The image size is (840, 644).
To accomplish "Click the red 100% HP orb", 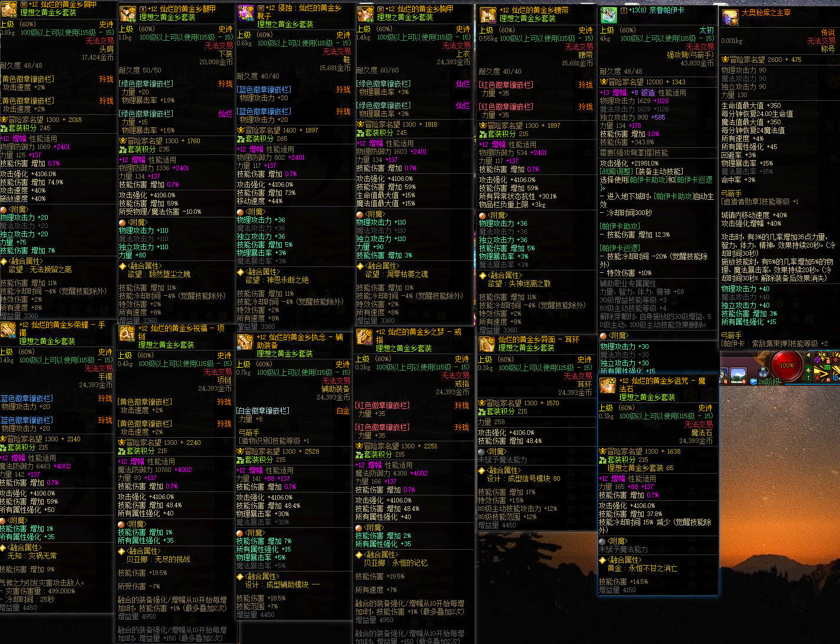I will pyautogui.click(x=786, y=365).
